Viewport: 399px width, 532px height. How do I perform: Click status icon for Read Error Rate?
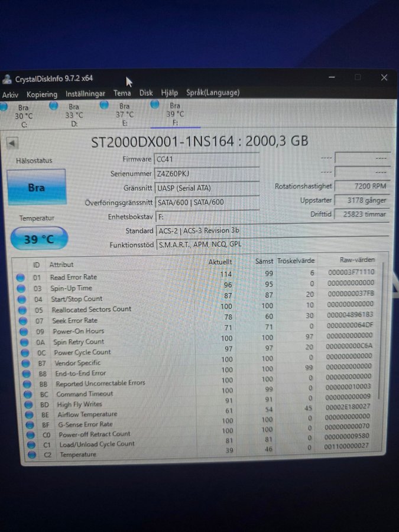21,277
